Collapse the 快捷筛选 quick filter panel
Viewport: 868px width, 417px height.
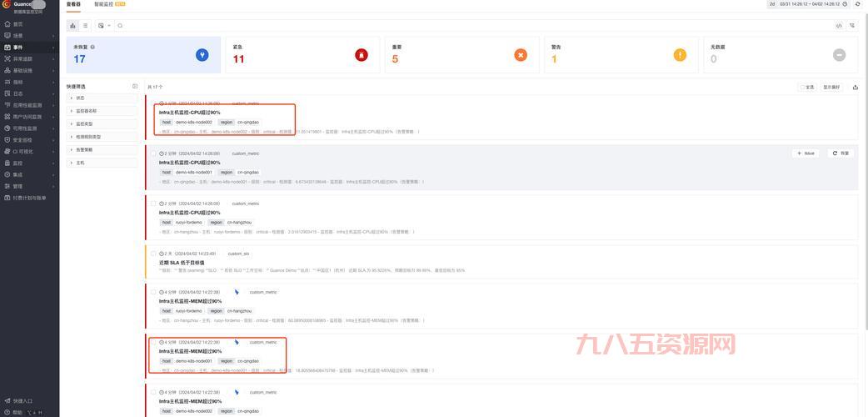135,87
